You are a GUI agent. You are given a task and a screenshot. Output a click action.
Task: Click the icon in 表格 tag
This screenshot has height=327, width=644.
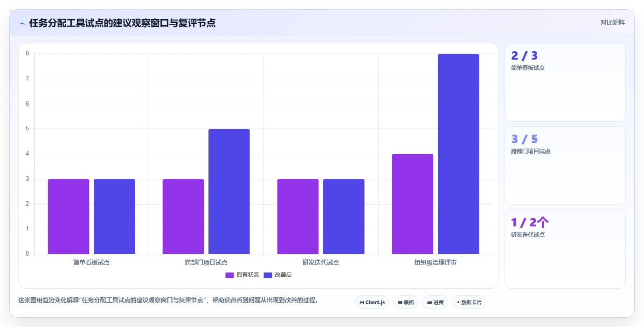400,303
